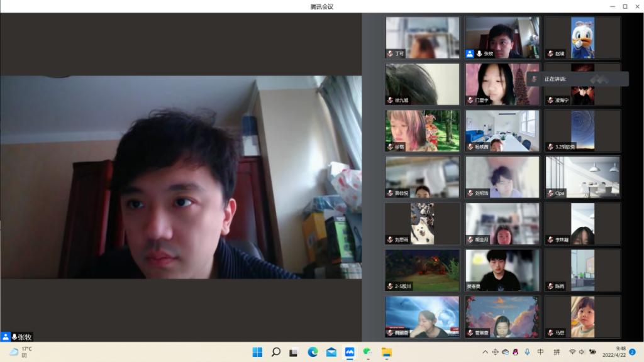This screenshot has height=362, width=644.
Task: Click the tray microphone indicator icon
Action: point(527,352)
